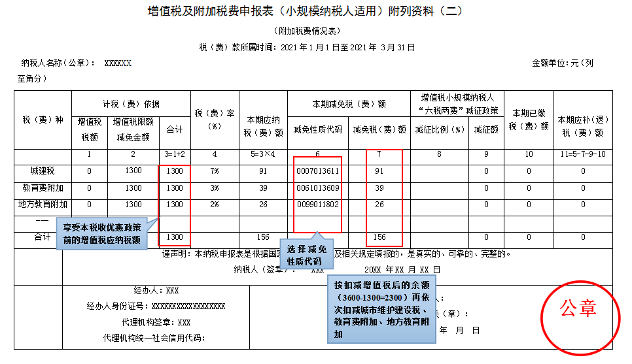Click the 代理机构统一社会信用代码 label
The image size is (632, 364).
pyautogui.click(x=154, y=339)
